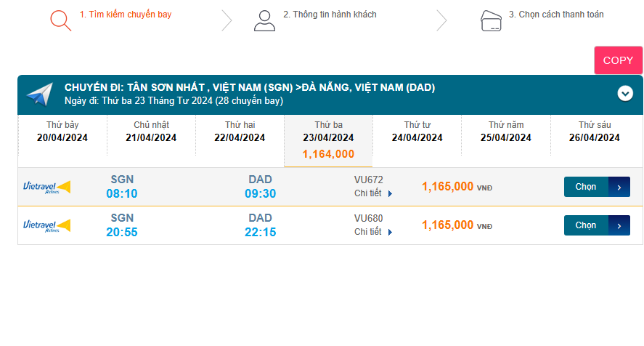Click arrow on Chọn button for VU672
The height and width of the screenshot is (346, 644).
coord(619,187)
